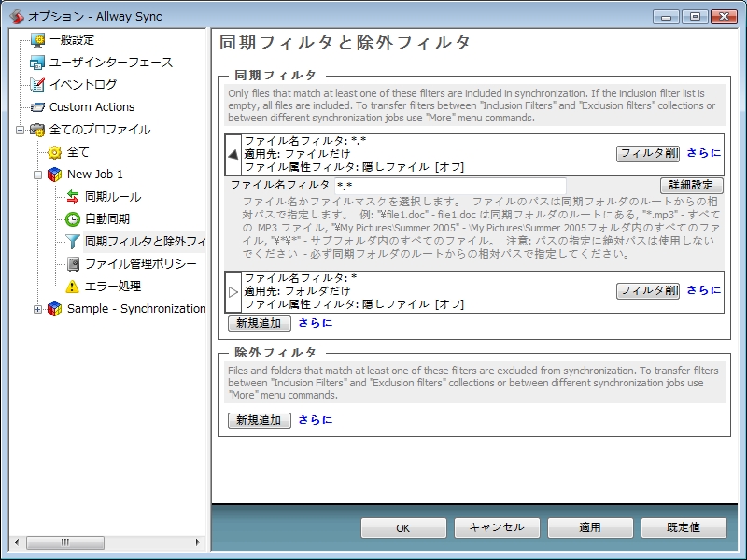
Task: Click the 詳細設定 button
Action: pyautogui.click(x=691, y=185)
